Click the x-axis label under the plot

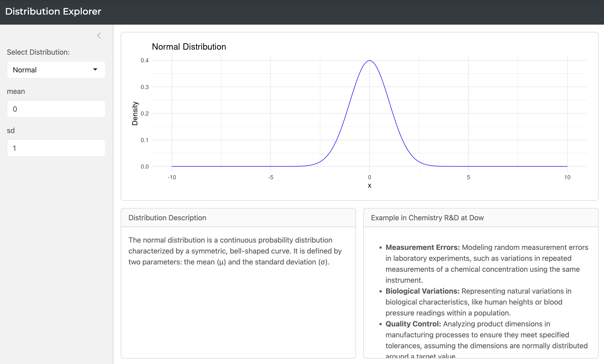[369, 186]
